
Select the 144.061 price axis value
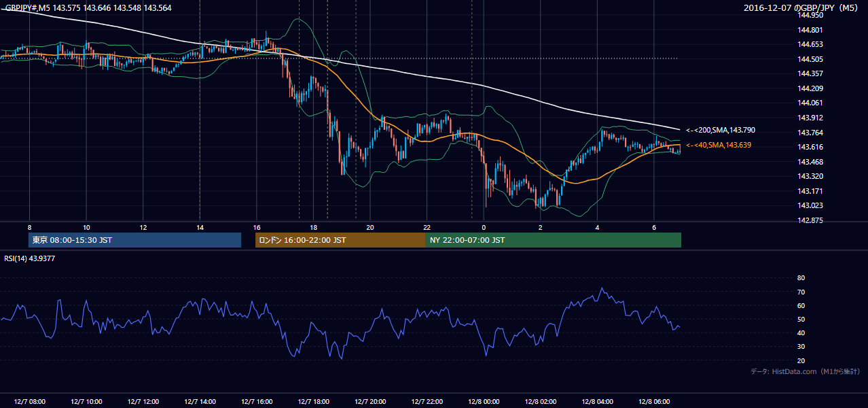tap(809, 103)
